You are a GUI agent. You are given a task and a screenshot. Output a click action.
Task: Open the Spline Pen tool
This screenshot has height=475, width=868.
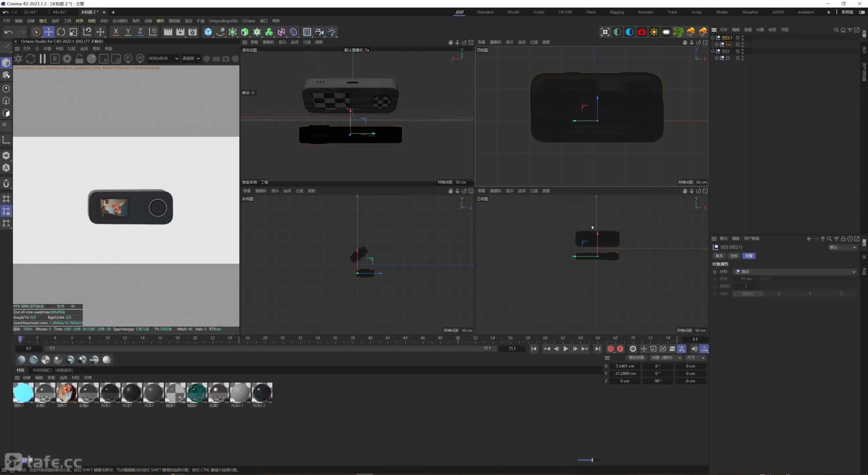pos(220,32)
